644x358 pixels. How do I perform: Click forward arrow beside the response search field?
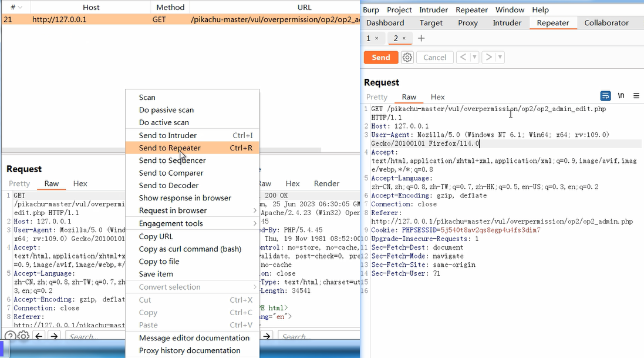[267, 336]
